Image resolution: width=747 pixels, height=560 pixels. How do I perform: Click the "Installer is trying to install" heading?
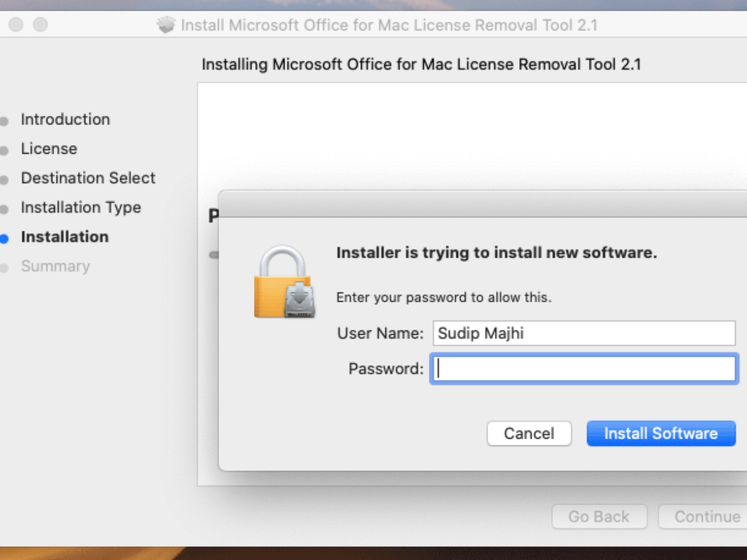497,253
